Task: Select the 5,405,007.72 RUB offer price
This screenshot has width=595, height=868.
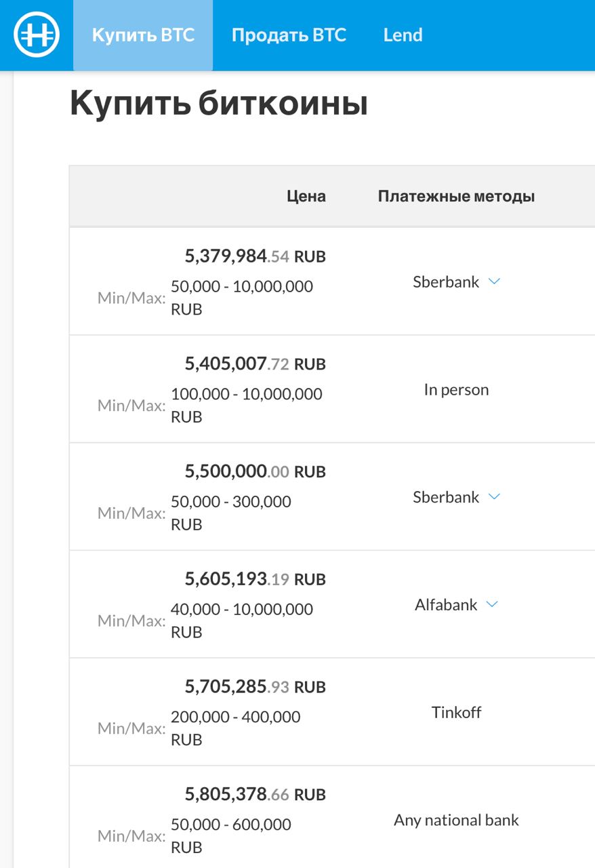Action: click(255, 364)
